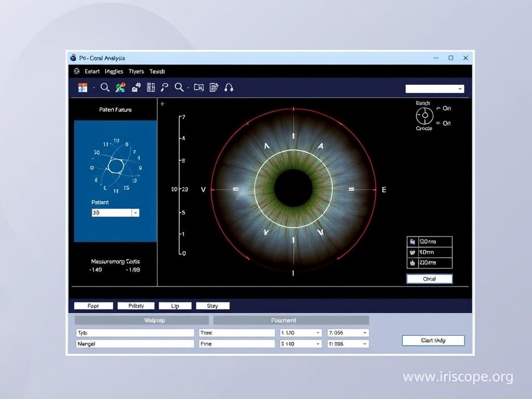Click the Ortsl button under the measurements list
Screen dimensions: 532x399
tap(429, 278)
